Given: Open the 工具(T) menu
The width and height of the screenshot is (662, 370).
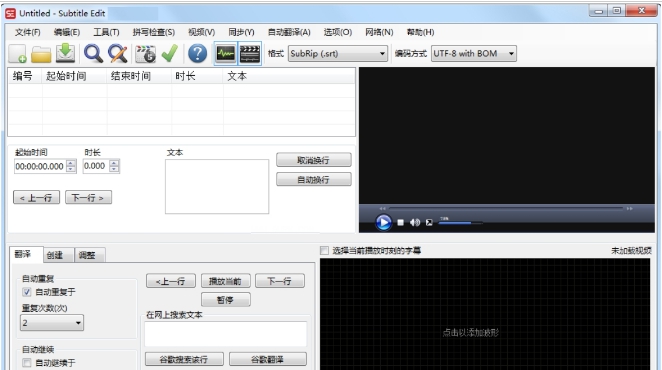Looking at the screenshot, I should [x=106, y=32].
